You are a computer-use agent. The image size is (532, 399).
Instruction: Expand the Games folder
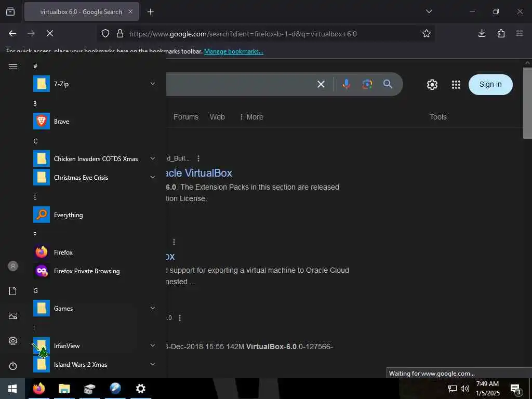[x=95, y=309]
